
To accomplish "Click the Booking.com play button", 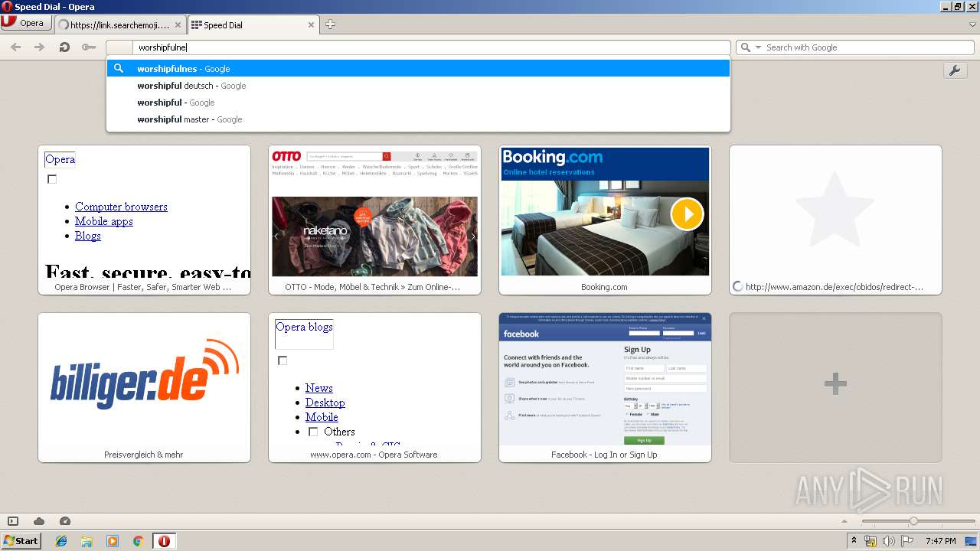I will [687, 214].
